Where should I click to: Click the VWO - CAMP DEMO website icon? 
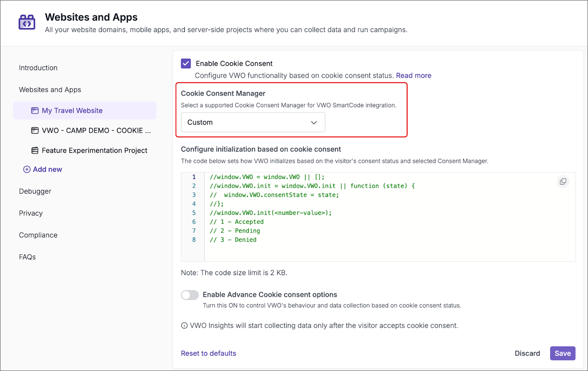coord(35,130)
